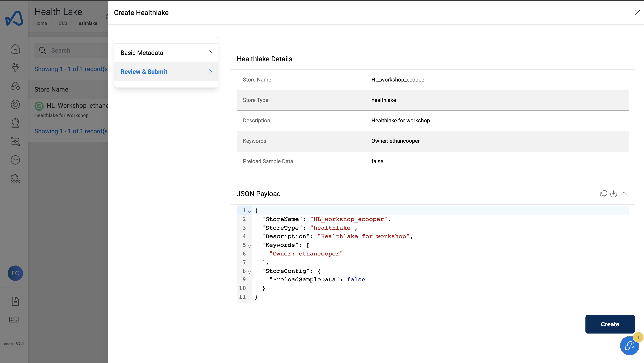
Task: Click the Healthlake breadcrumb
Action: pyautogui.click(x=86, y=23)
